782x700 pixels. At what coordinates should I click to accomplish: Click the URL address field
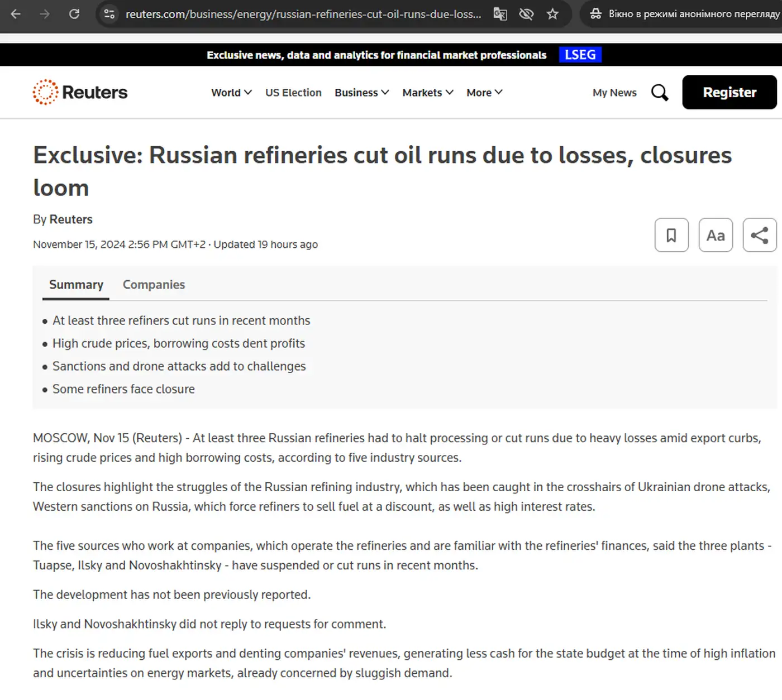click(303, 14)
